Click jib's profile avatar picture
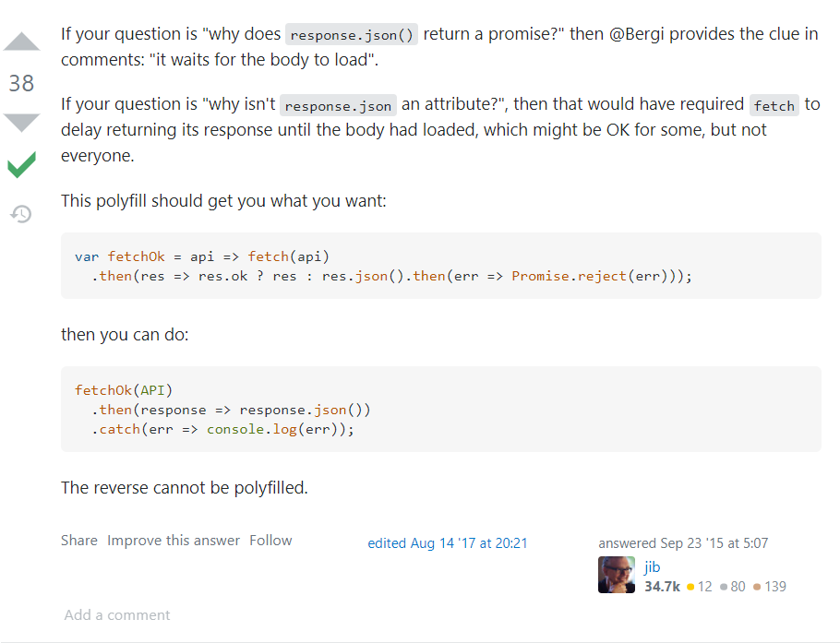 (x=616, y=575)
